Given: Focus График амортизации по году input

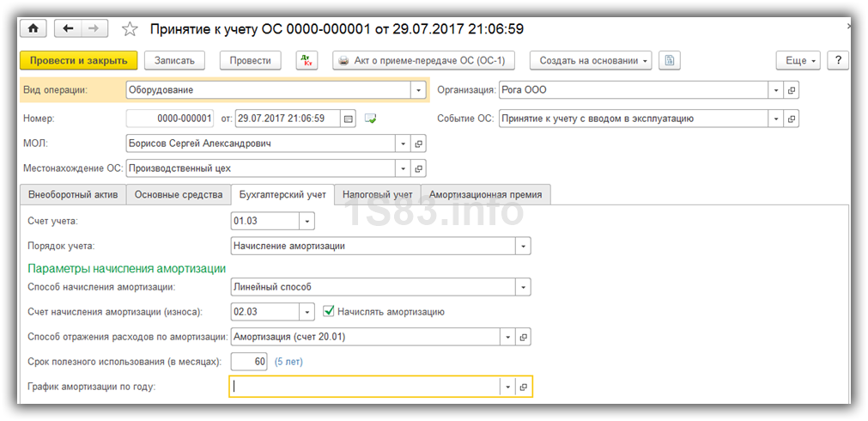Looking at the screenshot, I should click(x=366, y=387).
